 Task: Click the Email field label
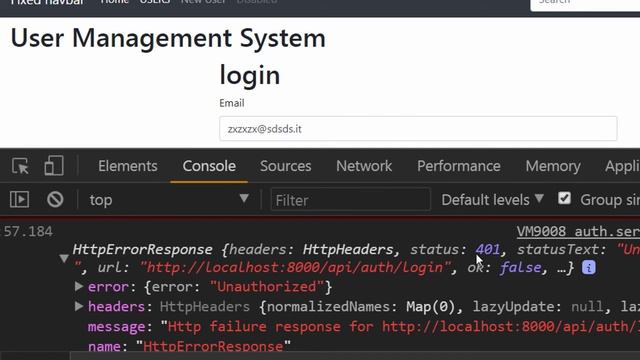click(232, 103)
